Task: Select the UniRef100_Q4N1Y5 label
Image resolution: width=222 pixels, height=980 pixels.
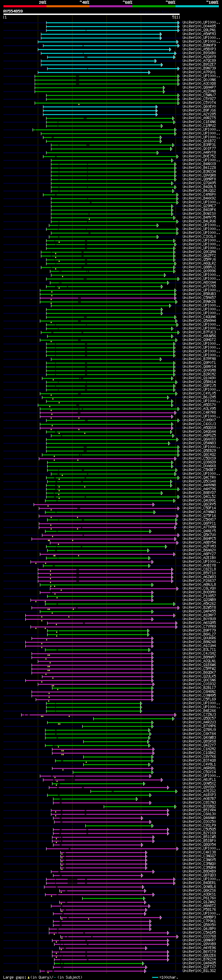Action: tap(199, 531)
